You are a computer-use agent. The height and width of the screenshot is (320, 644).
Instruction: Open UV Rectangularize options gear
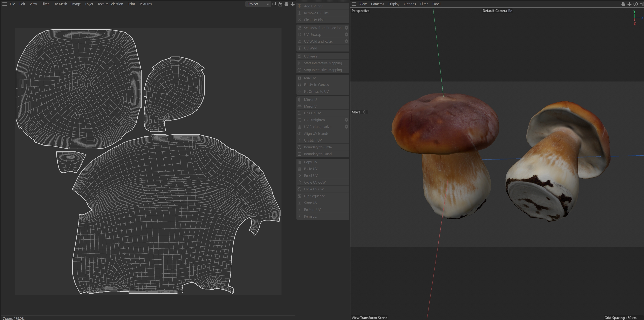pyautogui.click(x=346, y=127)
